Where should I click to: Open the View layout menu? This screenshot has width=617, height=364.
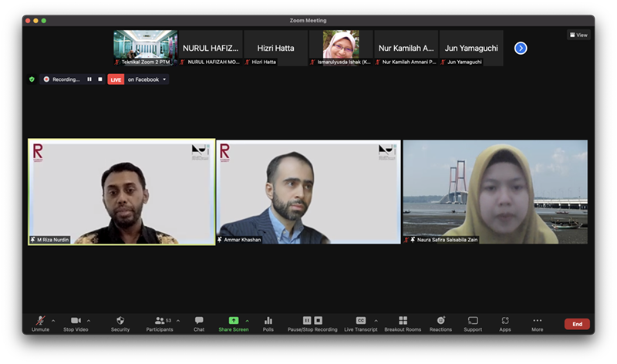click(x=578, y=35)
